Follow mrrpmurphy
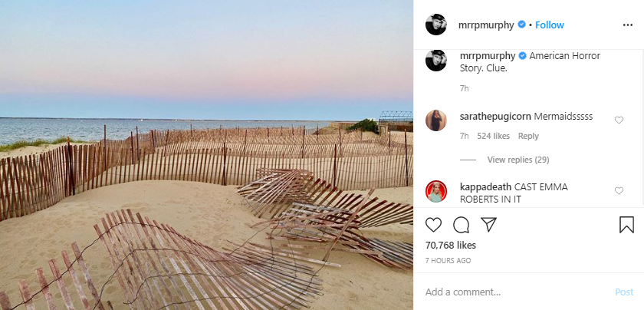 pyautogui.click(x=550, y=25)
